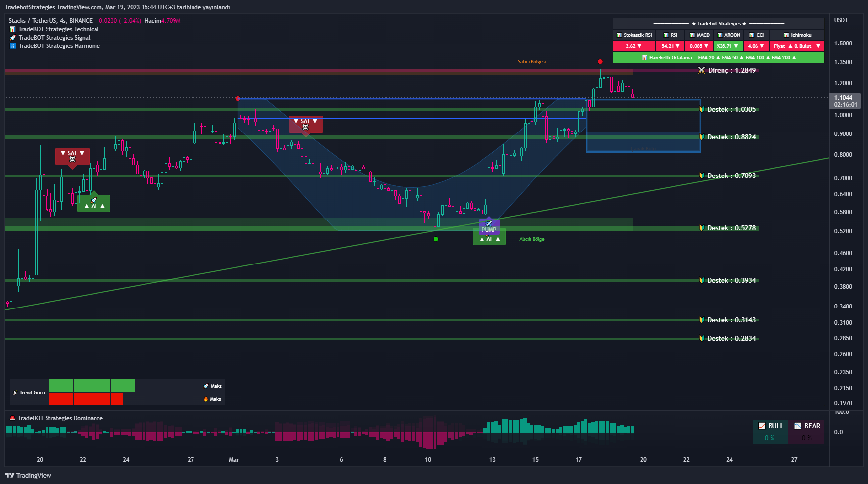
Task: Click the crossed swords icon beside Direnç
Action: pyautogui.click(x=701, y=70)
